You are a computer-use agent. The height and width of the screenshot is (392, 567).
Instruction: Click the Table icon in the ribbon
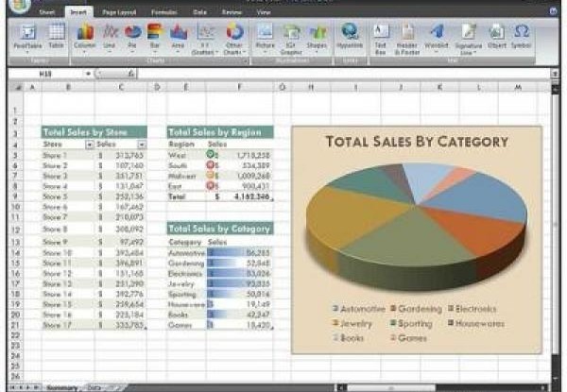pyautogui.click(x=56, y=36)
